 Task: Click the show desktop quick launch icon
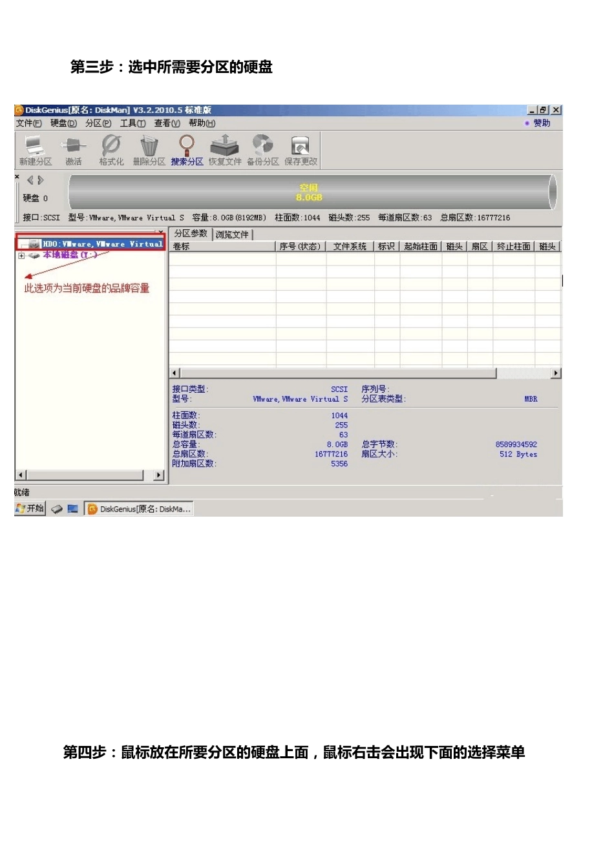click(x=72, y=509)
